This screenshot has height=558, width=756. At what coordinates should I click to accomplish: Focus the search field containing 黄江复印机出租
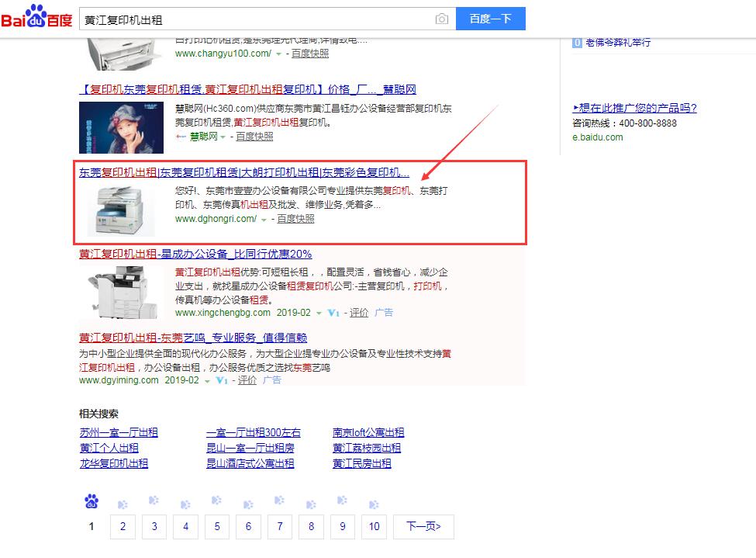(x=256, y=19)
